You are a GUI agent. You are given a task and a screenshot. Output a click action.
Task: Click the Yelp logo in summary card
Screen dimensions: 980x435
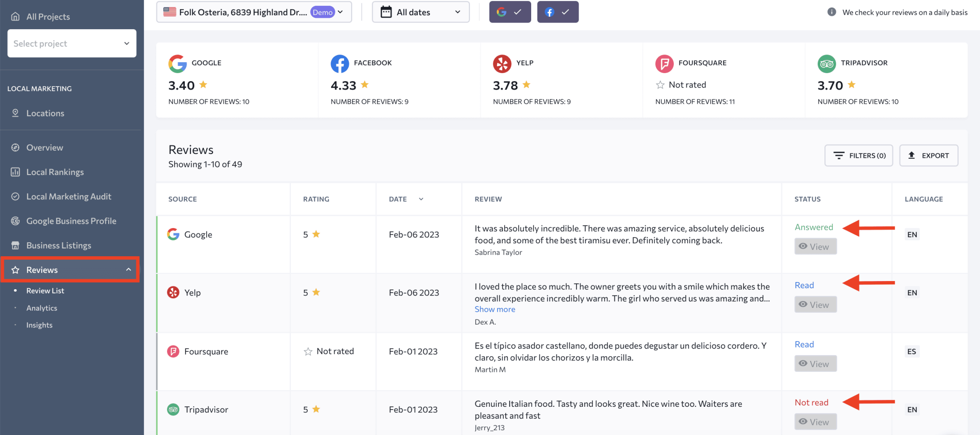click(x=502, y=64)
